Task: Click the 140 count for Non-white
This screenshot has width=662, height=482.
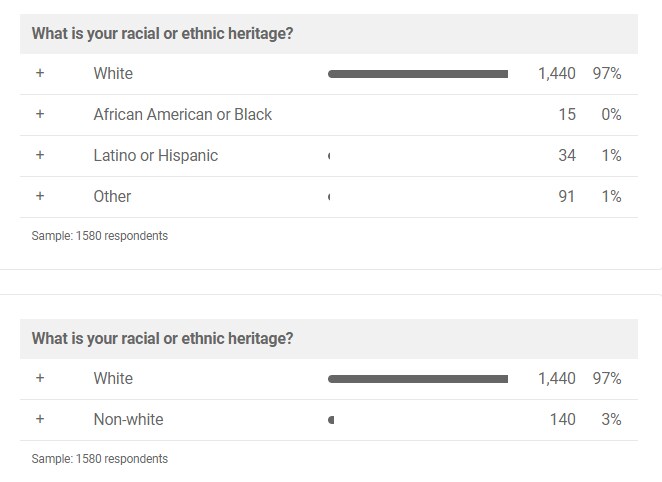Action: coord(563,419)
